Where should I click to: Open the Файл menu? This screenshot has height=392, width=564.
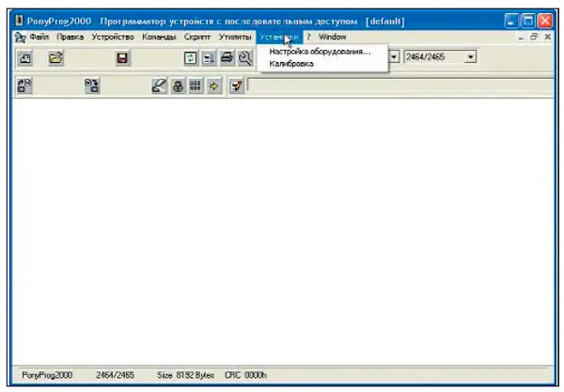coord(39,37)
